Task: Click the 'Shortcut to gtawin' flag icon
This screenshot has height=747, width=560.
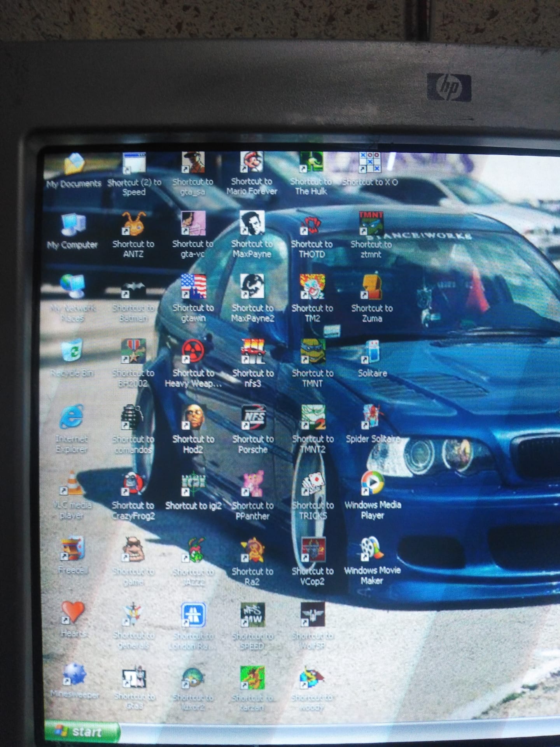Action: (193, 287)
